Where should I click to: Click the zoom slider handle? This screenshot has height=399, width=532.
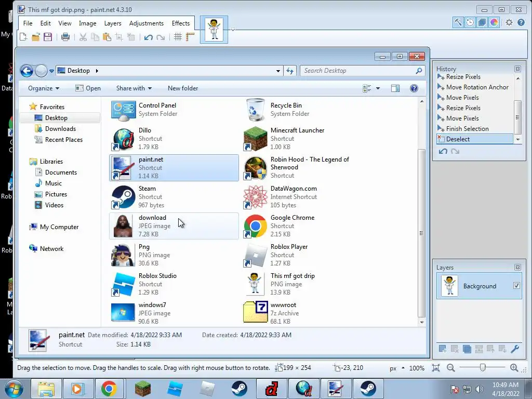pos(483,367)
